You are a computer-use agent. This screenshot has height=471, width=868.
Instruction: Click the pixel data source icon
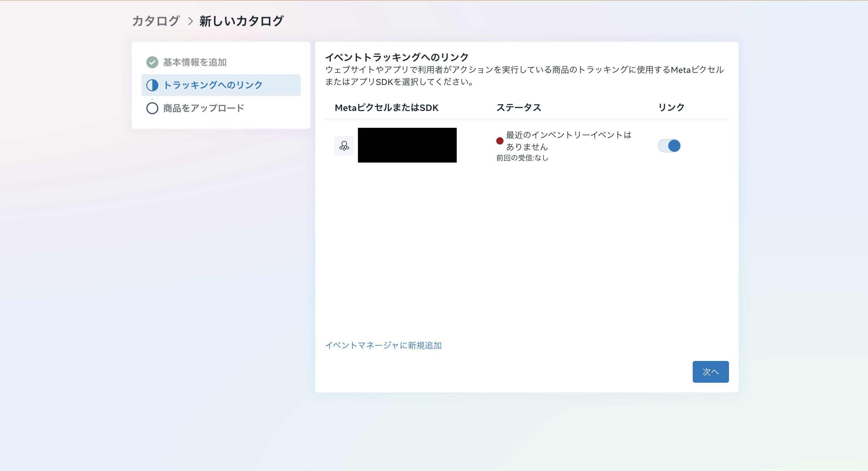tap(344, 146)
